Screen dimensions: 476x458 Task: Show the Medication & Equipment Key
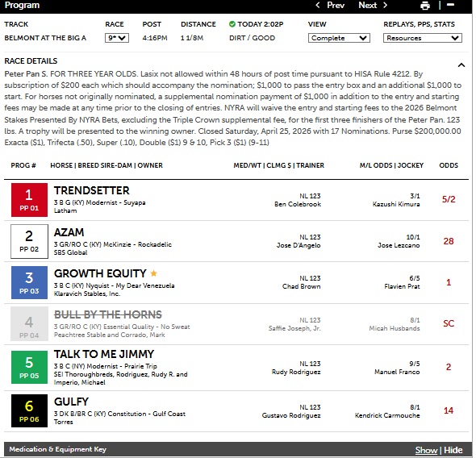pyautogui.click(x=426, y=450)
